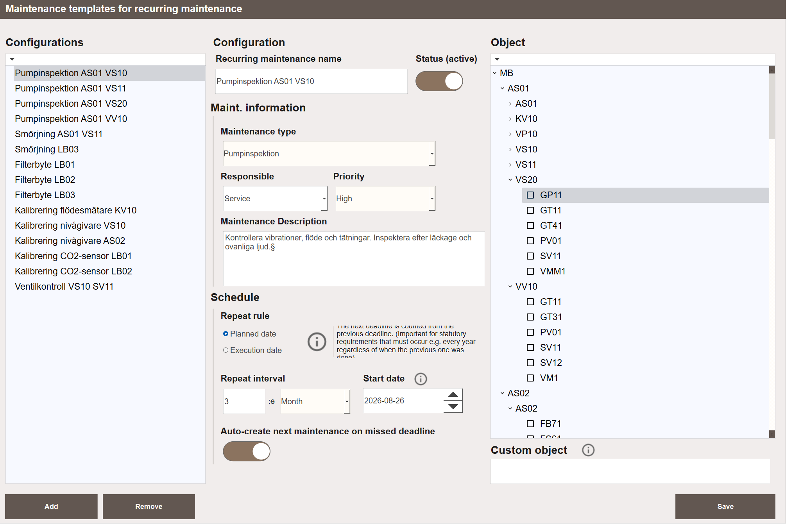Click the Remove button
This screenshot has height=532, width=793.
pos(149,507)
